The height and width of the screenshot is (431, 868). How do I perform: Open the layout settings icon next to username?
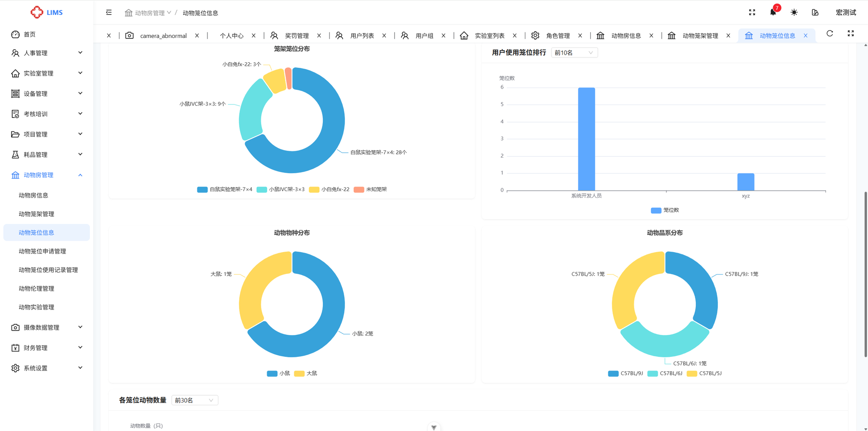815,13
